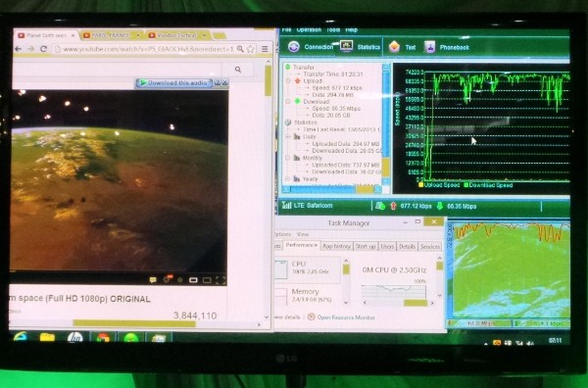Open the Connection icon in modem toolbar
The image size is (588, 388).
coord(294,47)
